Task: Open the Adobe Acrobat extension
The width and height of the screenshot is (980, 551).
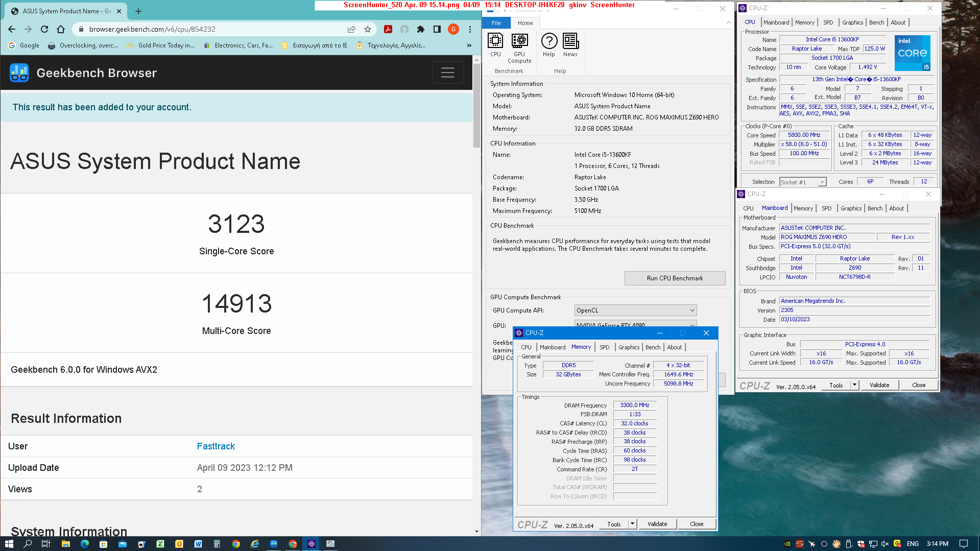Action: tap(388, 29)
